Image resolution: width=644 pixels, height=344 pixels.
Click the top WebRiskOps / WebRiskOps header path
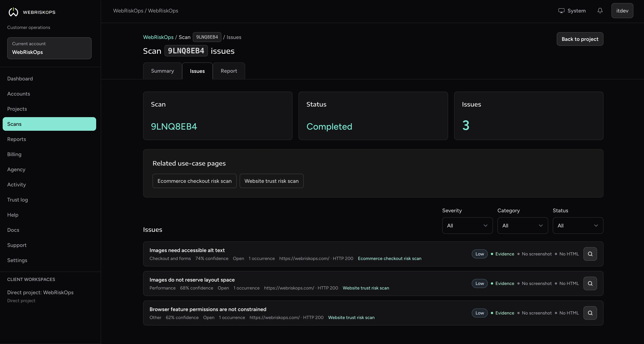click(x=146, y=11)
